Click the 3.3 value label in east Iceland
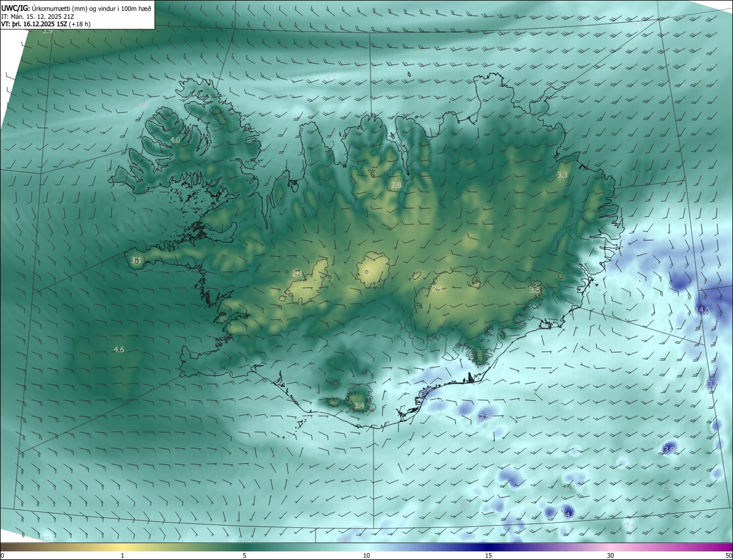The image size is (733, 560). [x=562, y=175]
